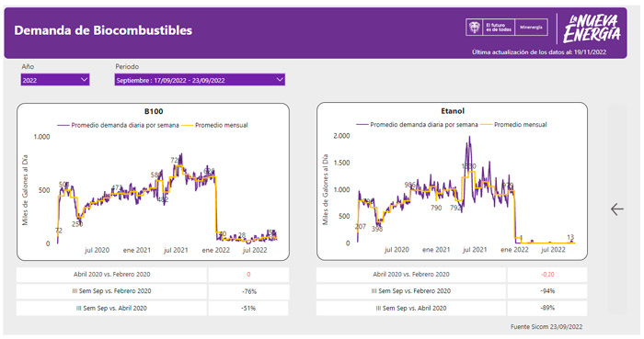Click the B100 chart title
Screen dimensions: 644x339
click(x=154, y=111)
